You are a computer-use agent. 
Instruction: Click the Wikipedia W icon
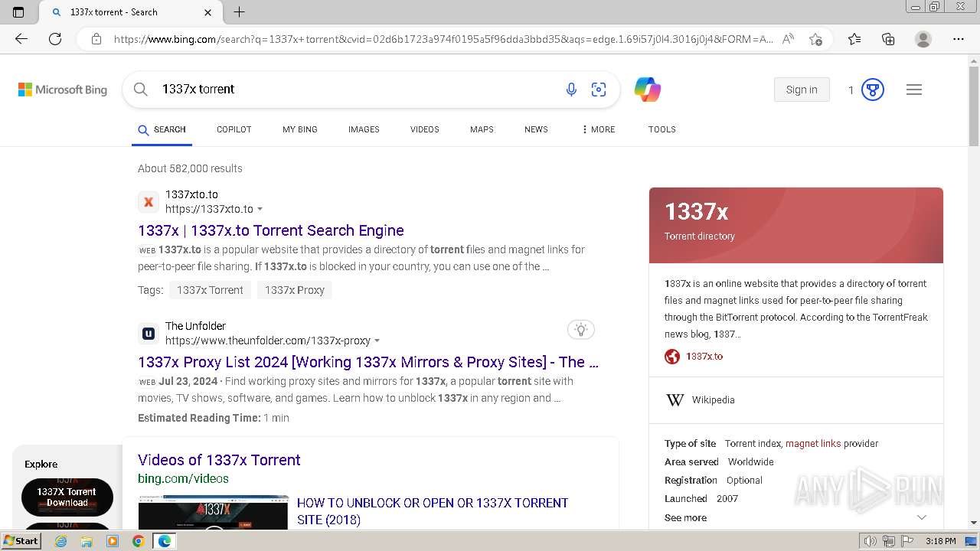tap(675, 399)
